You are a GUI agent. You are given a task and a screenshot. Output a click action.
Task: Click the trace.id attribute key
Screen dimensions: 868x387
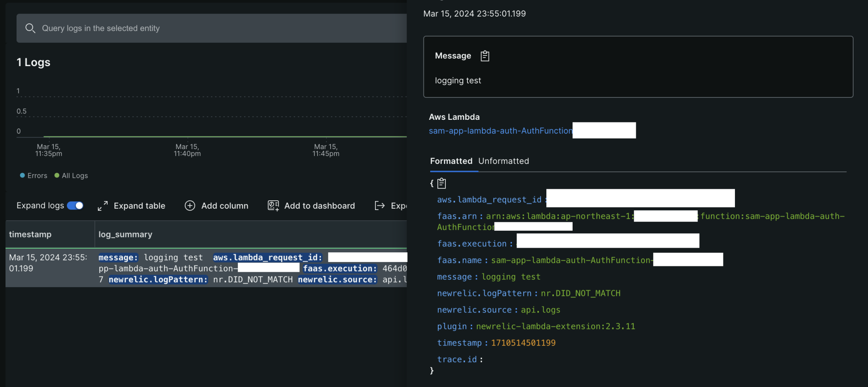(457, 359)
